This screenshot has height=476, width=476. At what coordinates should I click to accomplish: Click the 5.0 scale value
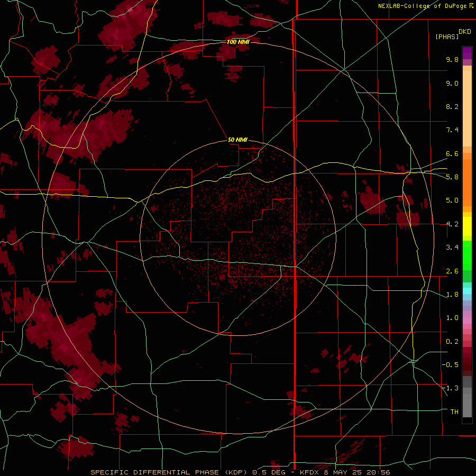click(452, 200)
